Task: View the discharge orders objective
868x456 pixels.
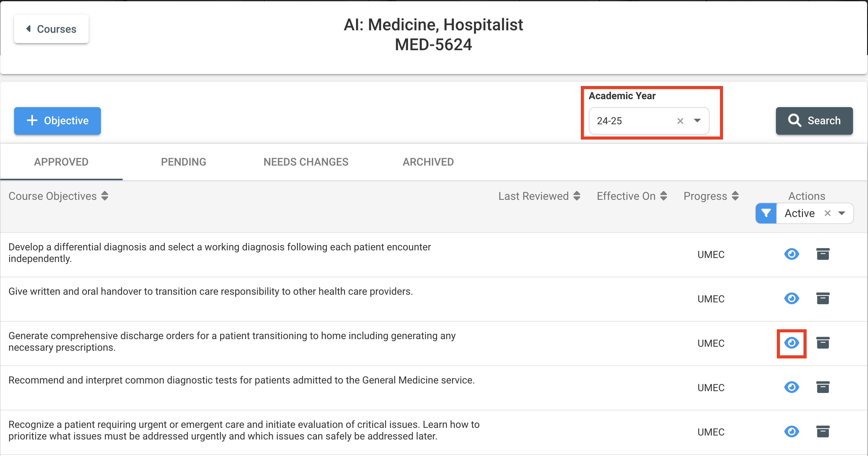Action: click(792, 343)
